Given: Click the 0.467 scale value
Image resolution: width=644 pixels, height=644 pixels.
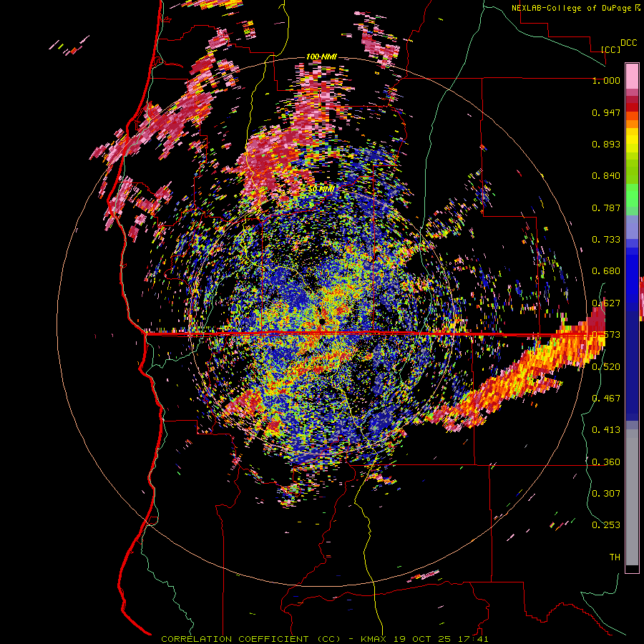Looking at the screenshot, I should coord(606,399).
